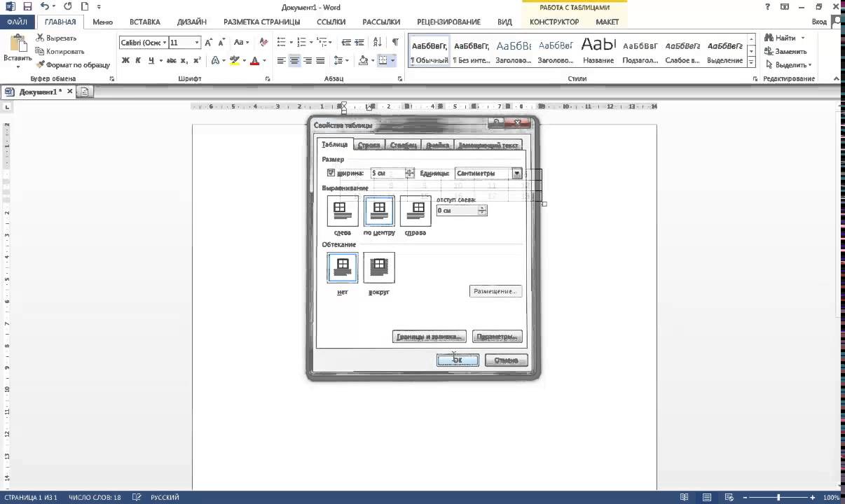
Task: Center text using ribbon alignment
Action: [294, 61]
